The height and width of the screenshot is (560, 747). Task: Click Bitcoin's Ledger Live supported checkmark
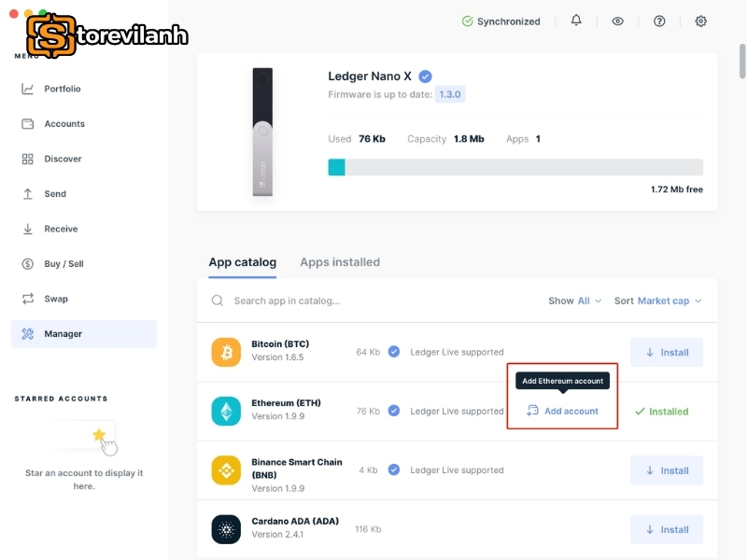point(393,352)
